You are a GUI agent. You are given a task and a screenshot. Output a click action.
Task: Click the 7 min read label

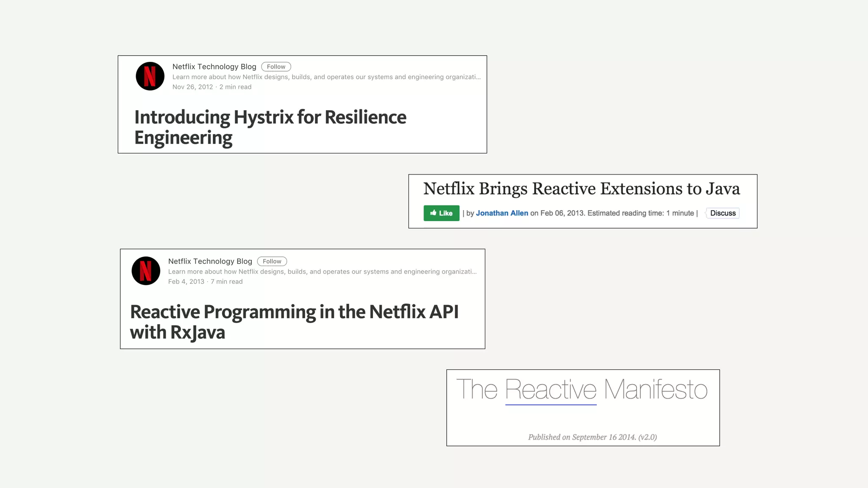point(227,282)
